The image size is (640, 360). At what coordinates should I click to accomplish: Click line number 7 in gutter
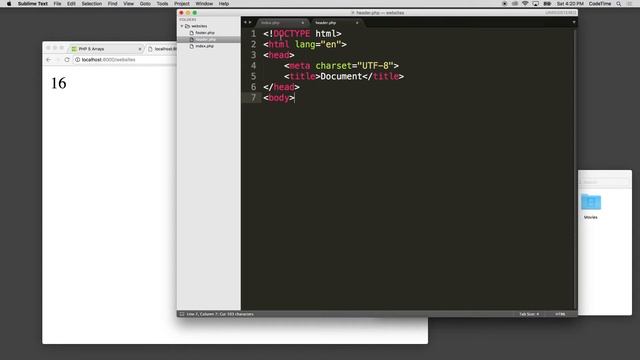coord(253,98)
